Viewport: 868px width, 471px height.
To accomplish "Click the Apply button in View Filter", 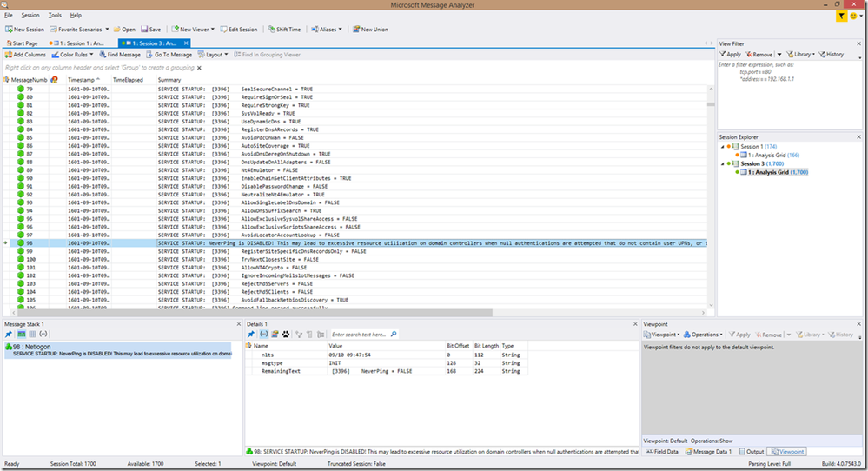I will pyautogui.click(x=730, y=54).
